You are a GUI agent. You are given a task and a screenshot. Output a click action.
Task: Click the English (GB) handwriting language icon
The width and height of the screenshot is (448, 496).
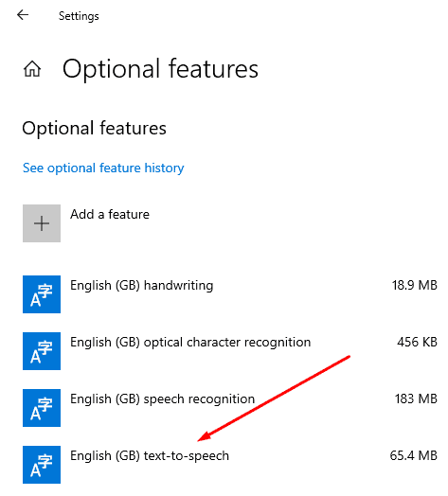42,294
